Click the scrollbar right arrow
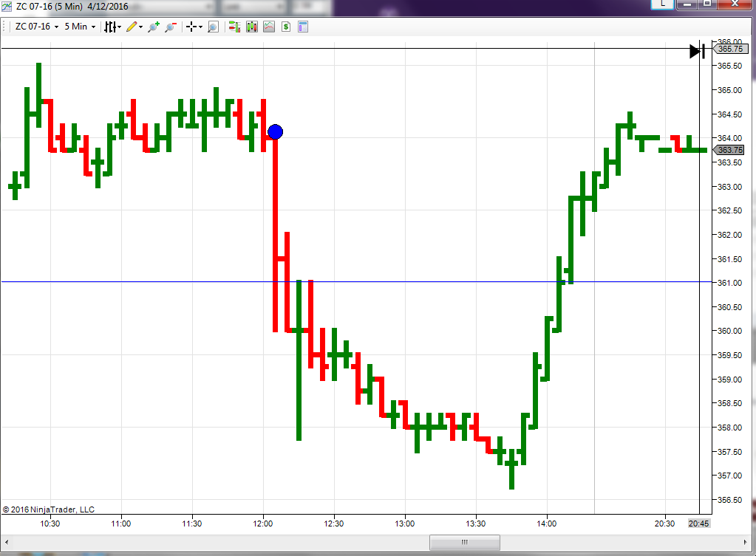756x556 pixels. tap(746, 542)
